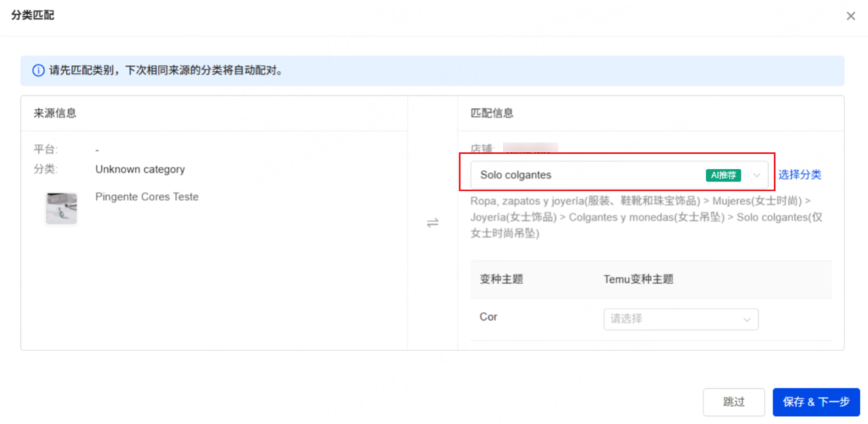Image resolution: width=868 pixels, height=424 pixels.
Task: Click the blue info icon in banner
Action: pyautogui.click(x=38, y=70)
